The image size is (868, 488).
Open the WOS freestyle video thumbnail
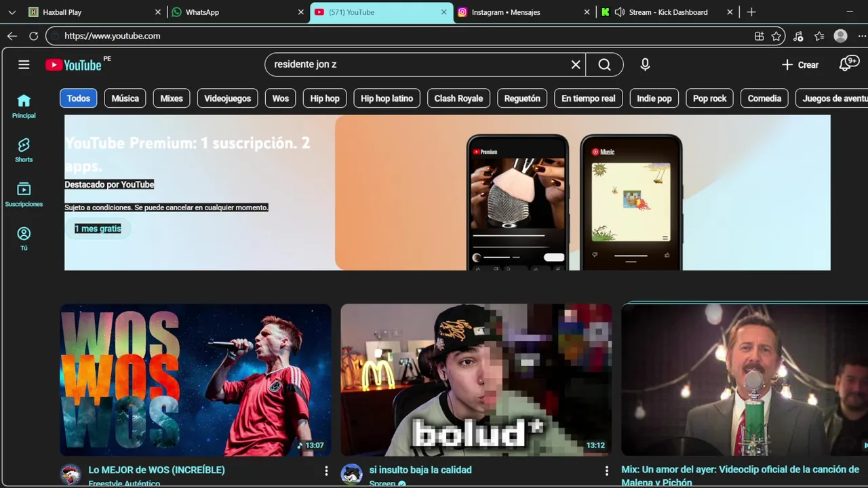click(195, 380)
